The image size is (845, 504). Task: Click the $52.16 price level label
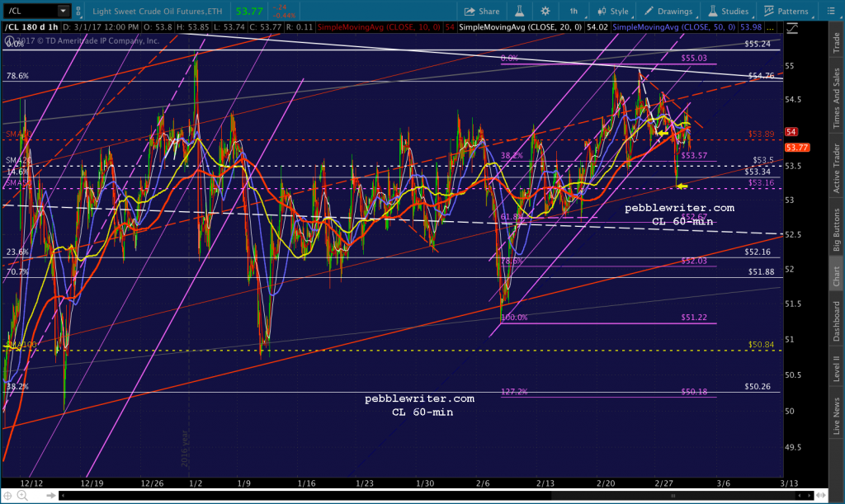click(x=758, y=252)
